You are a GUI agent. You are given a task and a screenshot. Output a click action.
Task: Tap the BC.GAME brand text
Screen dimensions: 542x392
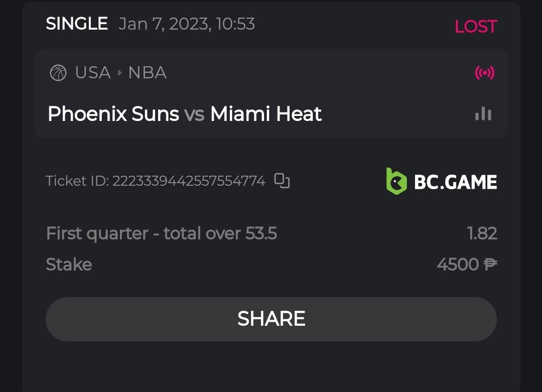(455, 182)
